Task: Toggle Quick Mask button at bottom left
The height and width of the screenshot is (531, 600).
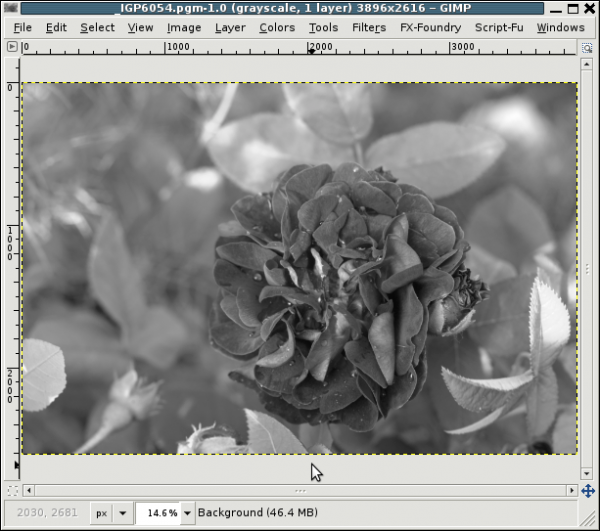Action: tap(12, 490)
